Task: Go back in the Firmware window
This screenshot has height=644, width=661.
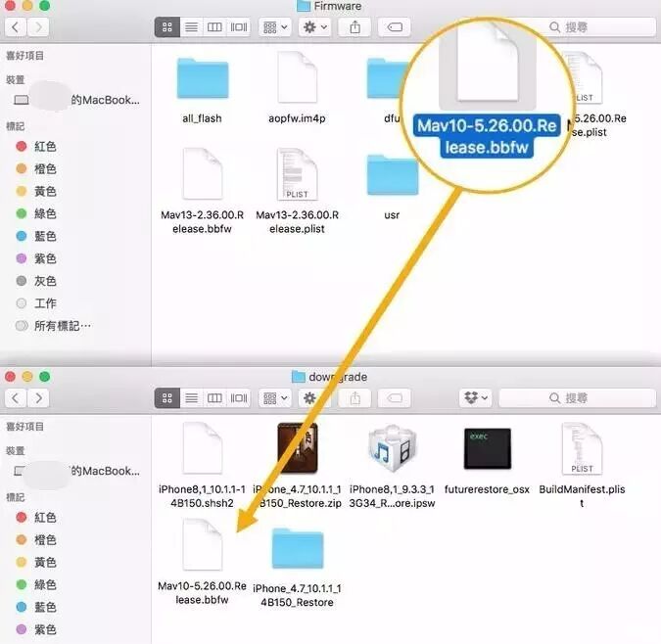Action: point(16,27)
